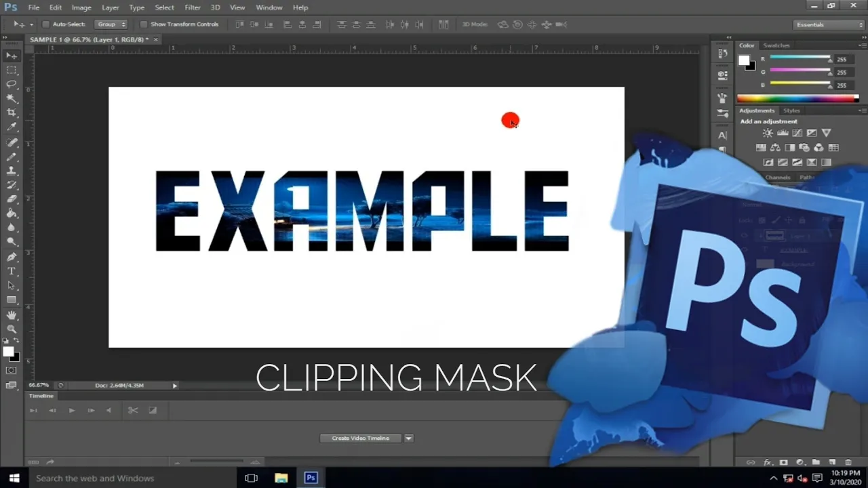Open the Edit menu
The height and width of the screenshot is (488, 868).
[x=56, y=7]
